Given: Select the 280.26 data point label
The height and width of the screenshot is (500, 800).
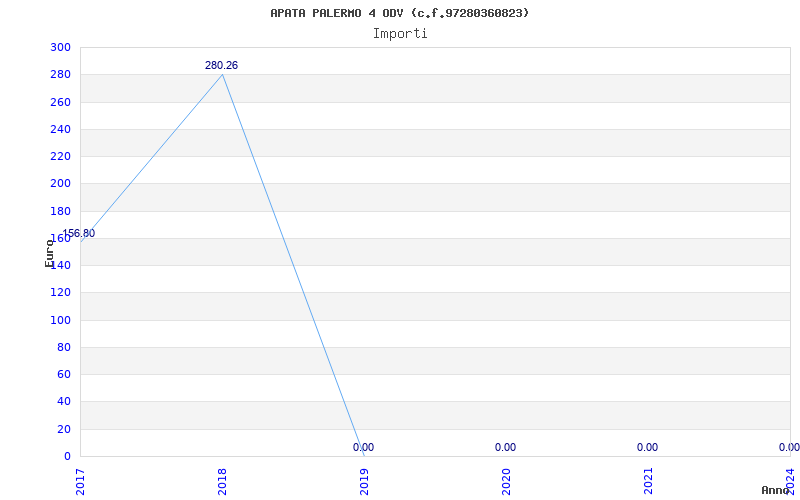Looking at the screenshot, I should 221,65.
